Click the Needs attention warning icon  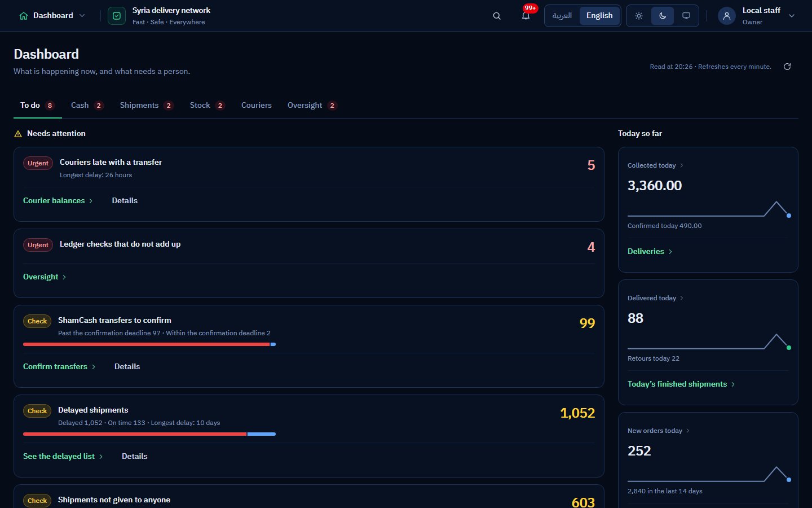(18, 134)
